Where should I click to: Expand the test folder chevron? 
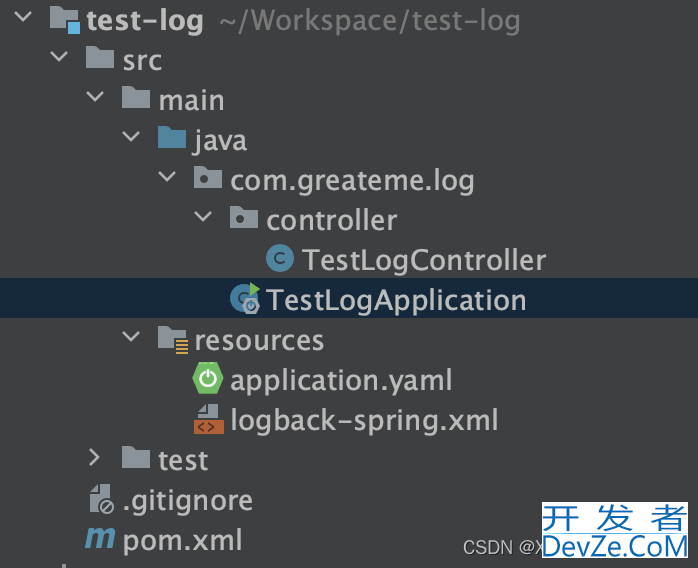94,457
